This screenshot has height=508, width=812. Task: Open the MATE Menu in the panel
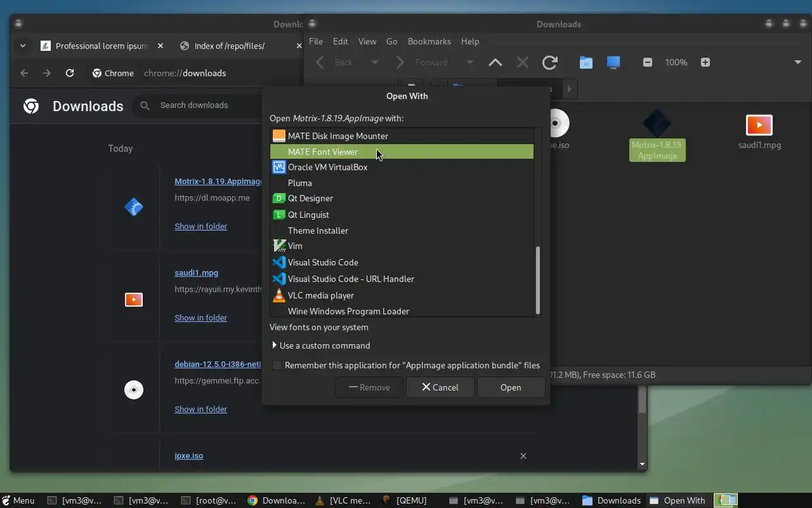pos(18,500)
